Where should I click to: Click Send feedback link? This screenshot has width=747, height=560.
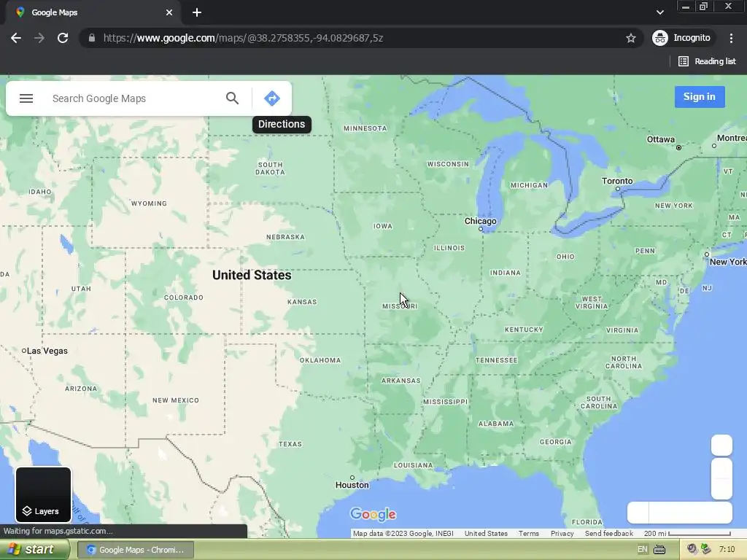[x=609, y=533]
